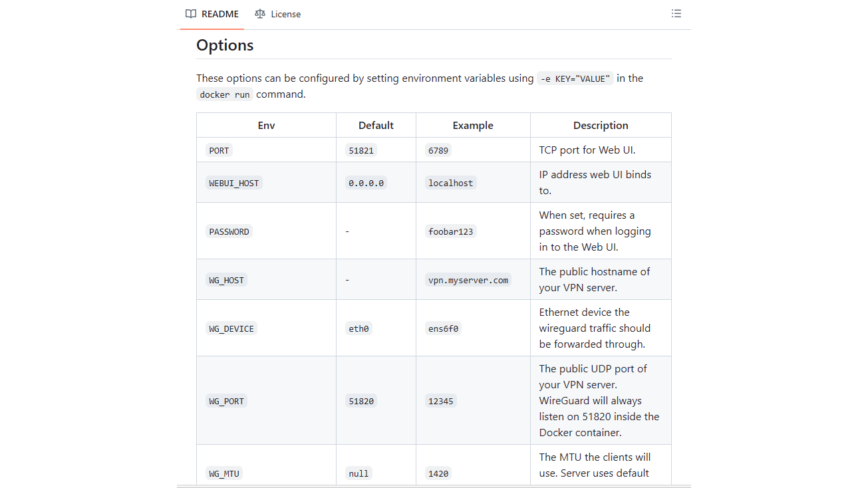Click the PASSWORD env variable
This screenshot has width=868, height=488.
(x=229, y=231)
